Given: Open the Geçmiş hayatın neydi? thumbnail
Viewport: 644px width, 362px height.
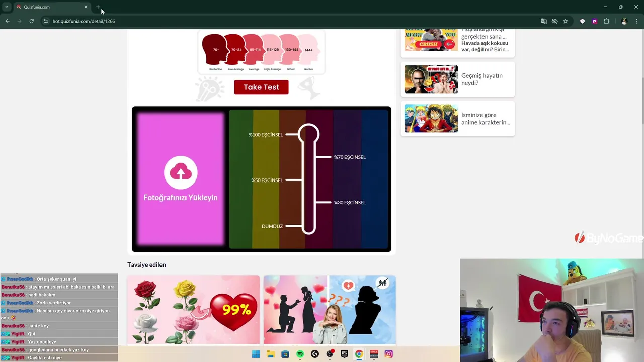Looking at the screenshot, I should tap(431, 79).
